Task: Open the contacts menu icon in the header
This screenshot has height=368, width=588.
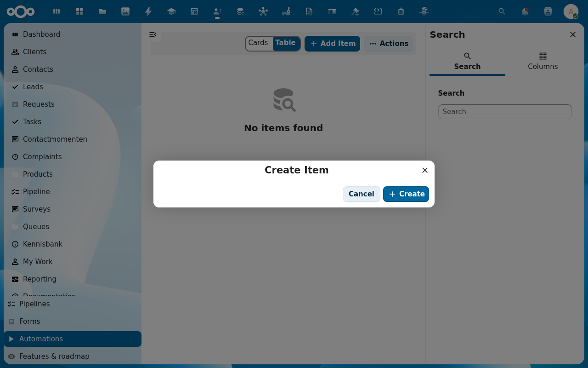Action: (548, 11)
